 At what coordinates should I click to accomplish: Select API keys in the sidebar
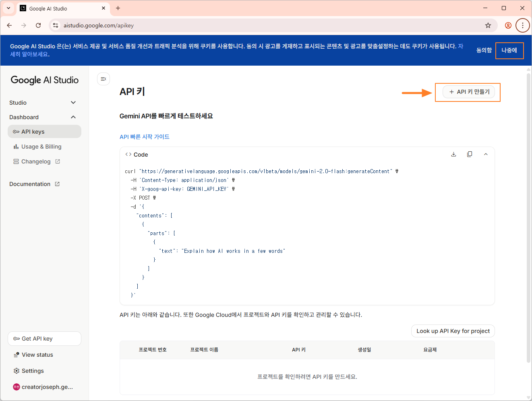[x=44, y=132]
